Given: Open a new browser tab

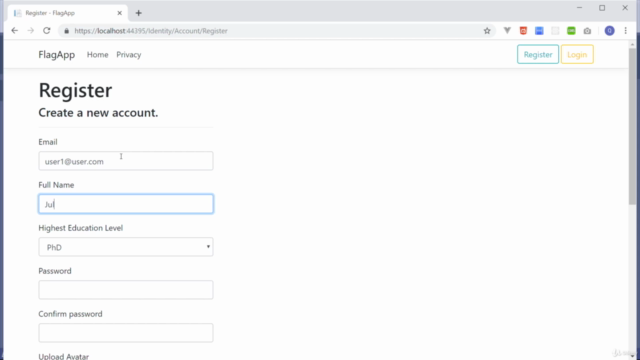Looking at the screenshot, I should (x=139, y=13).
